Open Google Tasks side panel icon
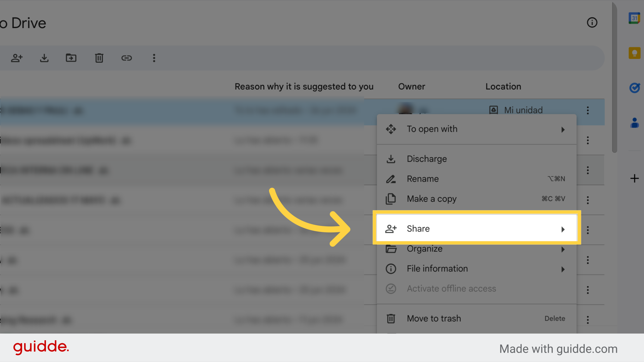The width and height of the screenshot is (644, 362). pyautogui.click(x=634, y=88)
